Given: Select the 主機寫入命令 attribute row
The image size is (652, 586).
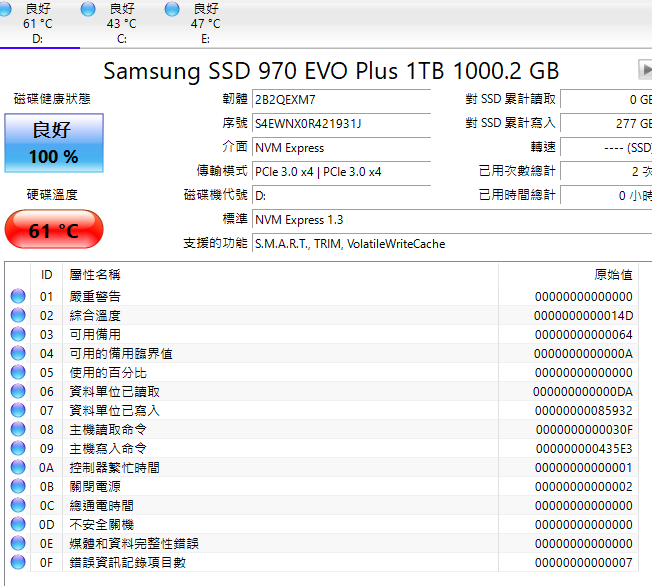Looking at the screenshot, I should 322,448.
